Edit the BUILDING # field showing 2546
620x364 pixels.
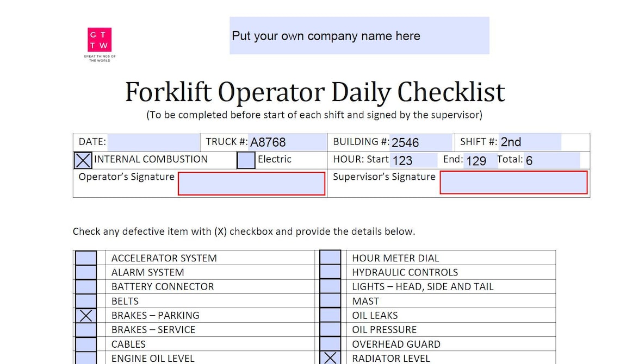pos(421,142)
